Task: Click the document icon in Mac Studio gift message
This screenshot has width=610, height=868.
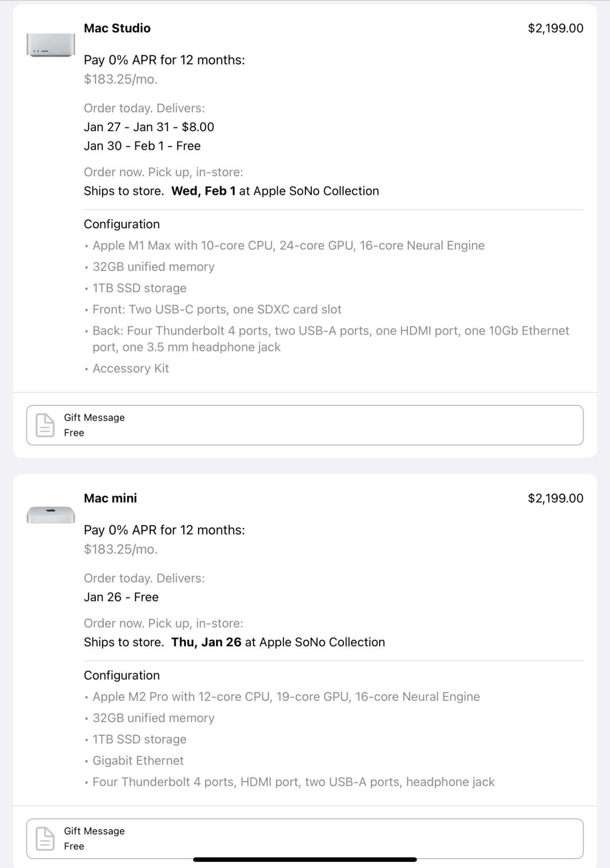Action: click(x=45, y=425)
